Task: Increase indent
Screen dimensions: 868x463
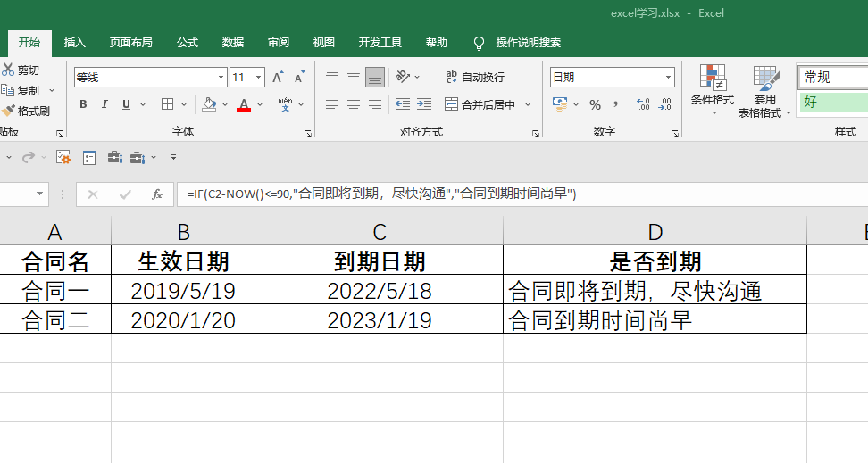Action: point(424,104)
